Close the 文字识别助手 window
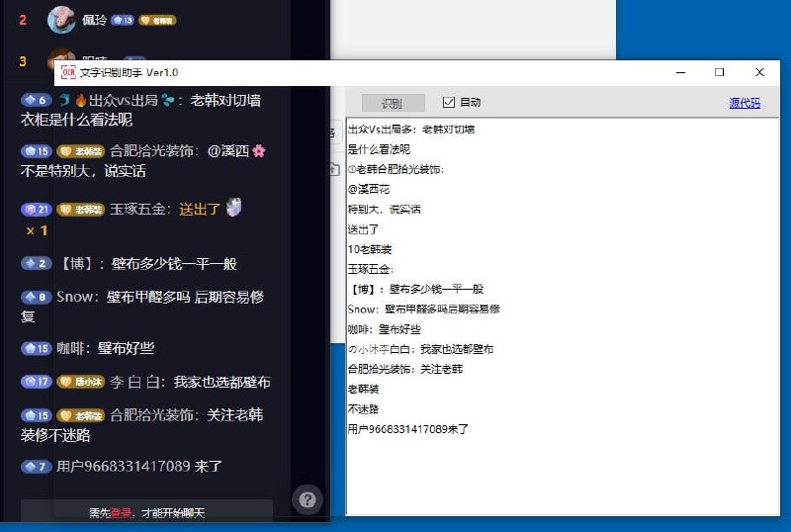 pos(759,72)
